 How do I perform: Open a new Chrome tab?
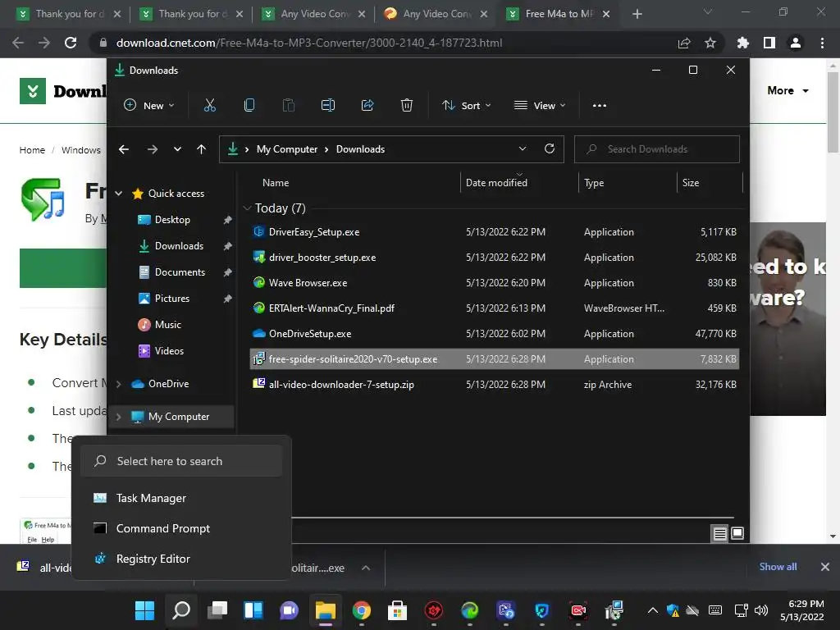point(637,14)
